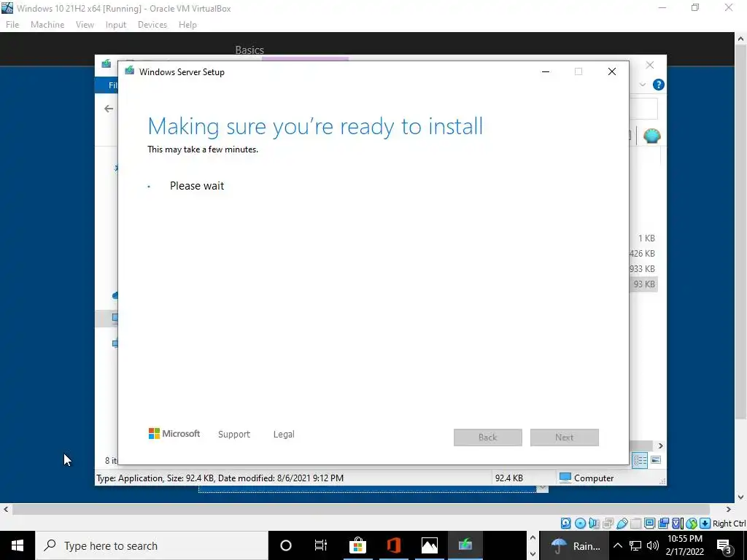Click the network icon in system tray
This screenshot has width=747, height=560.
635,545
